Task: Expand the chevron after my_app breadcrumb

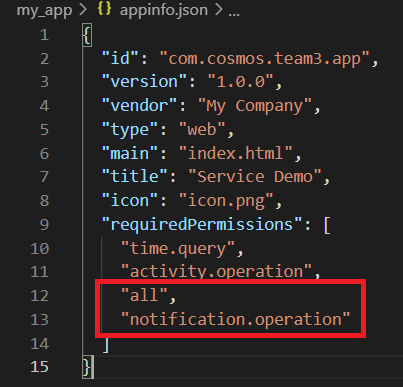Action: 83,10
